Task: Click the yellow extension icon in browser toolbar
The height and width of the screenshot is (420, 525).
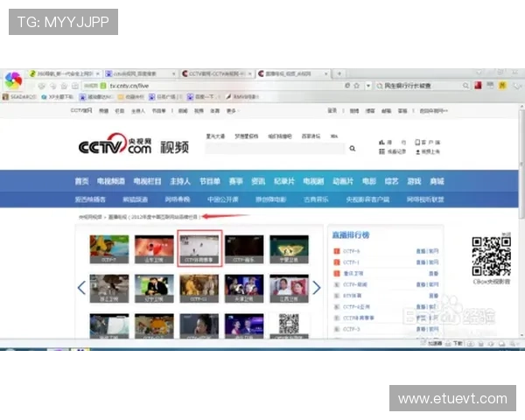Action: coord(502,86)
